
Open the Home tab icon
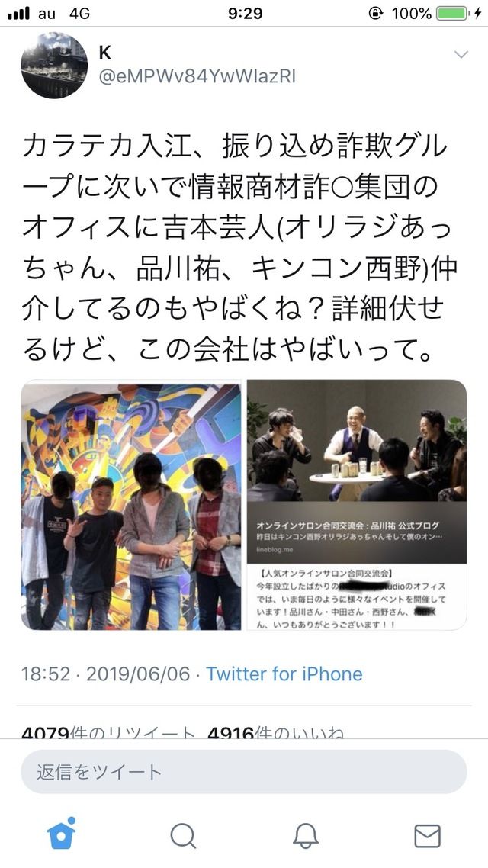62,834
